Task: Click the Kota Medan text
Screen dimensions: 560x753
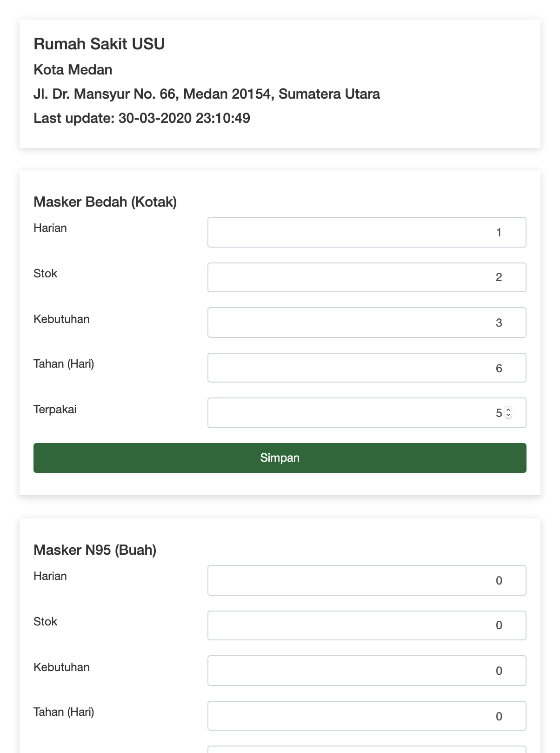Action: pos(73,70)
